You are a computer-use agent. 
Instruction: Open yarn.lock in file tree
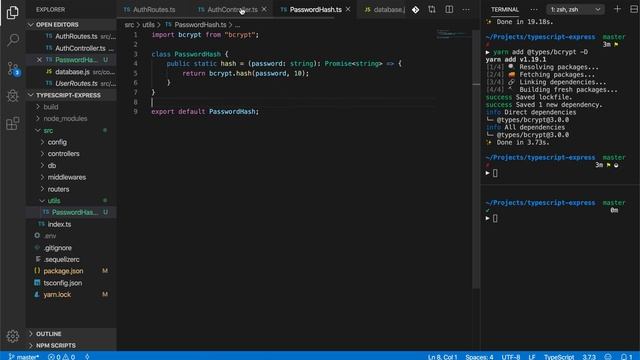click(57, 294)
